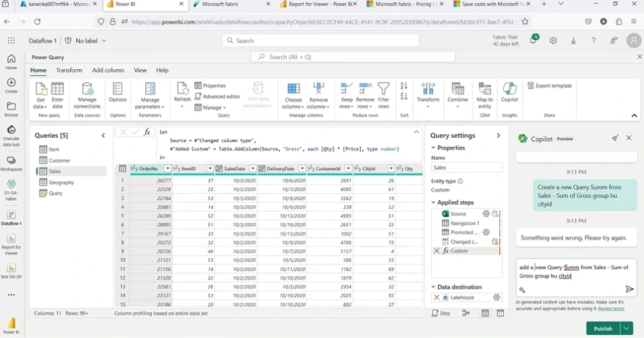Sort descending Z to A
This screenshot has height=338, width=644.
(404, 96)
